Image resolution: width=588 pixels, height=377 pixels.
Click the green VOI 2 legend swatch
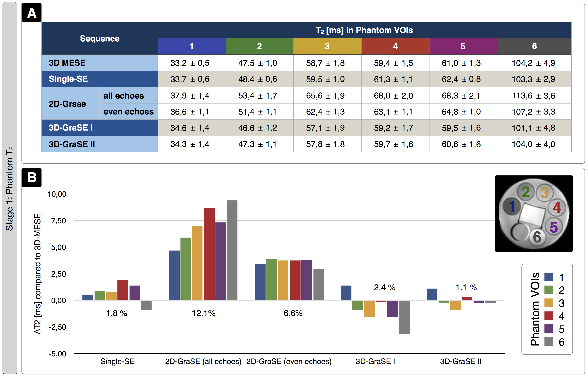(x=548, y=290)
